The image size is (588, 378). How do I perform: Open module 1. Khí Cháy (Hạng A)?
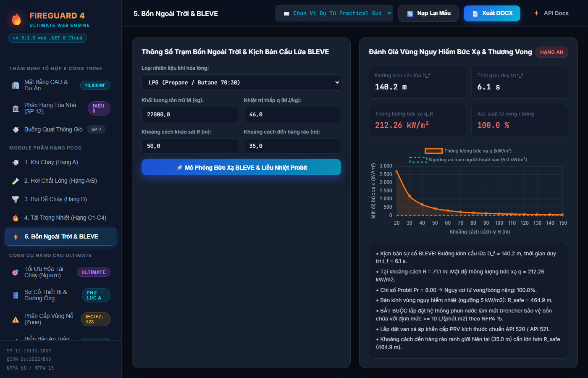(x=60, y=162)
